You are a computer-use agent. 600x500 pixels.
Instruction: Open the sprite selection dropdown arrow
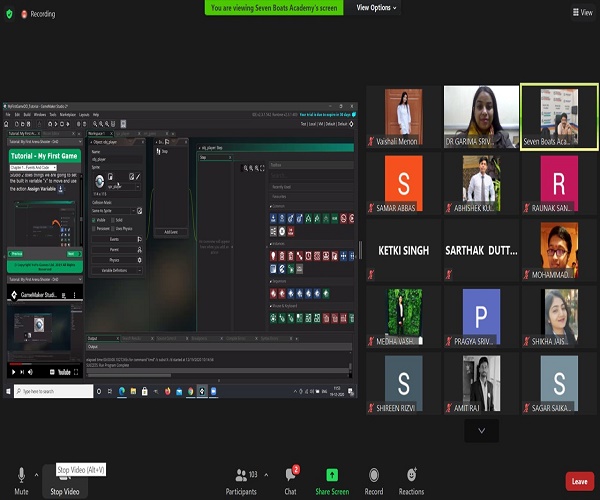[x=138, y=186]
